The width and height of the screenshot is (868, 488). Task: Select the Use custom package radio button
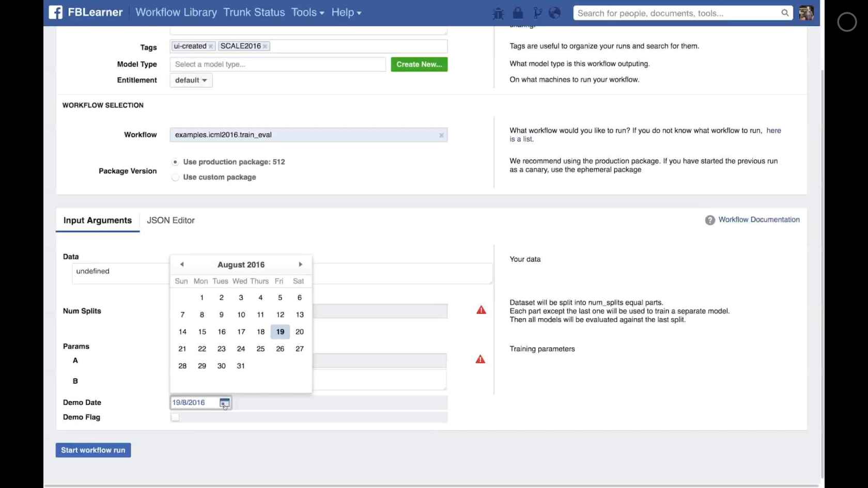(175, 177)
